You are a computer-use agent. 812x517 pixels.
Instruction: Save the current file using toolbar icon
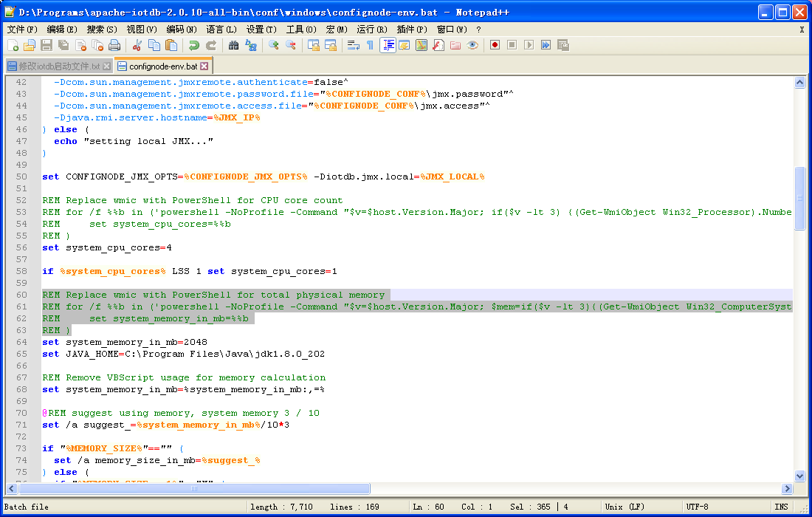point(47,46)
